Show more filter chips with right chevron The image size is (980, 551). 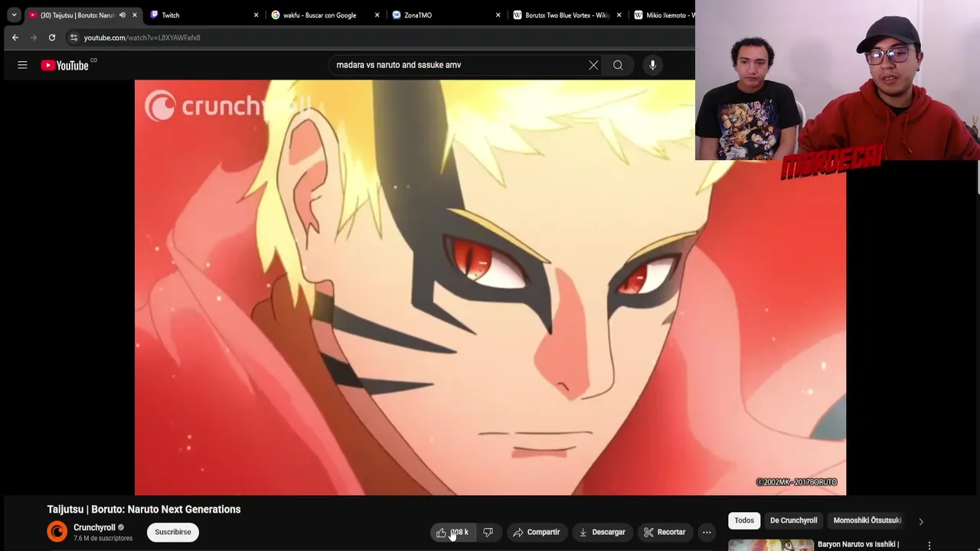point(921,521)
